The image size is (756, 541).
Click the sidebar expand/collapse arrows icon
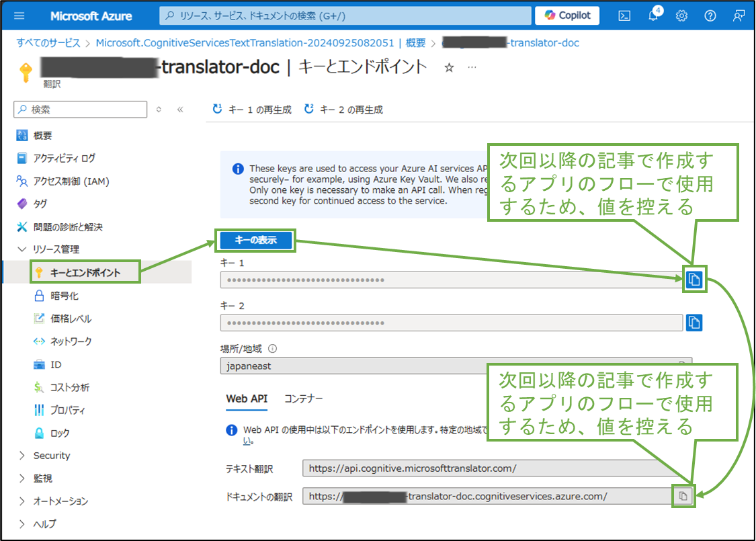pos(159,110)
